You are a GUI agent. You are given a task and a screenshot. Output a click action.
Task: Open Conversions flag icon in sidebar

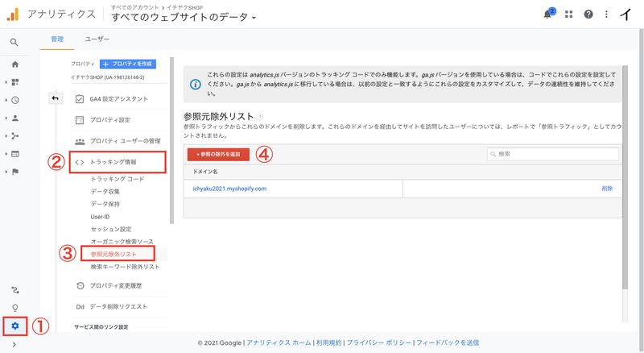coord(15,172)
